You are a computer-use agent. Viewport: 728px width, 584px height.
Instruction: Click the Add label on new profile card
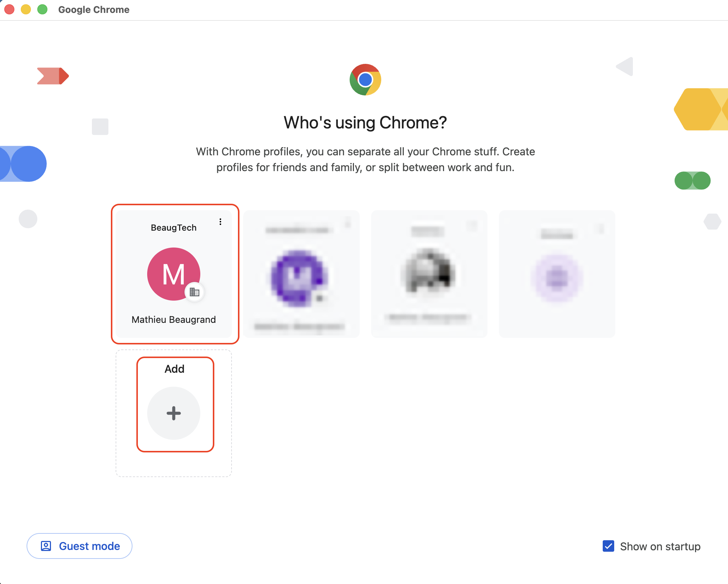pos(174,369)
